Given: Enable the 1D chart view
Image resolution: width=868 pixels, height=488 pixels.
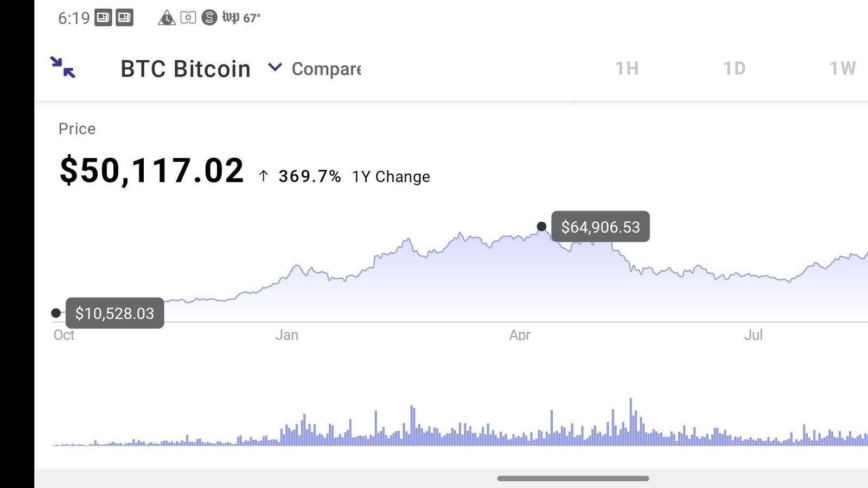Looking at the screenshot, I should tap(734, 68).
